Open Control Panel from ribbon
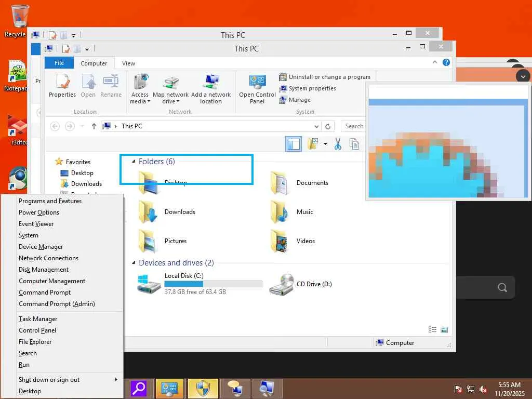532x399 pixels. tap(257, 89)
